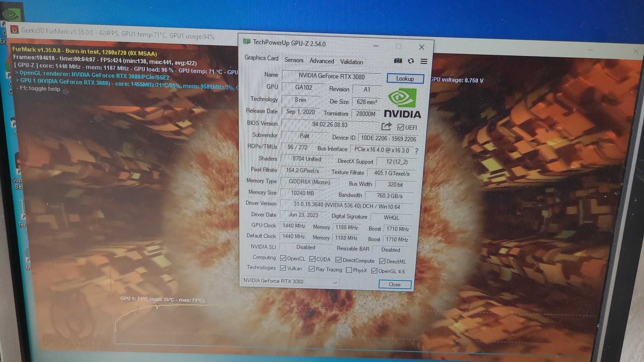Click the Shaders value 8704 Unified
This screenshot has width=644, height=362.
pos(307,159)
